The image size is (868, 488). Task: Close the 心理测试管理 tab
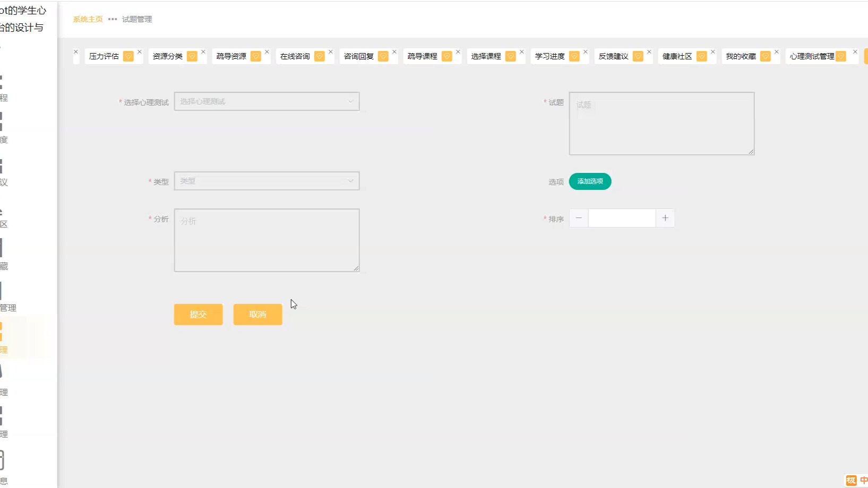tap(855, 52)
